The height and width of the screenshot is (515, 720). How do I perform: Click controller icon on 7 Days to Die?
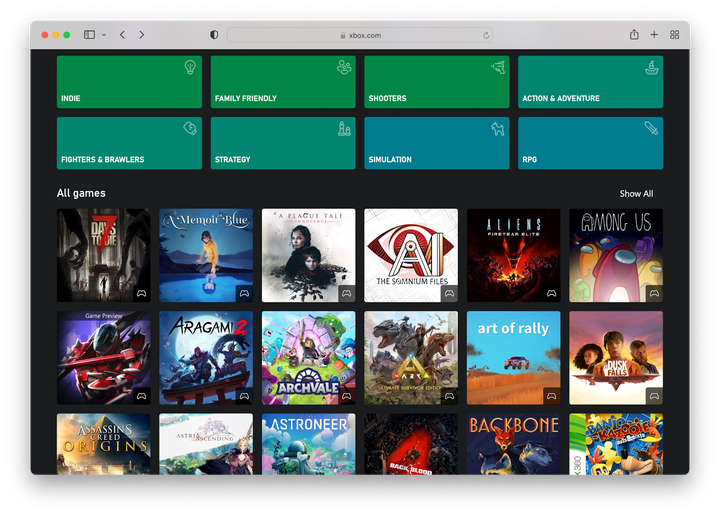(141, 293)
